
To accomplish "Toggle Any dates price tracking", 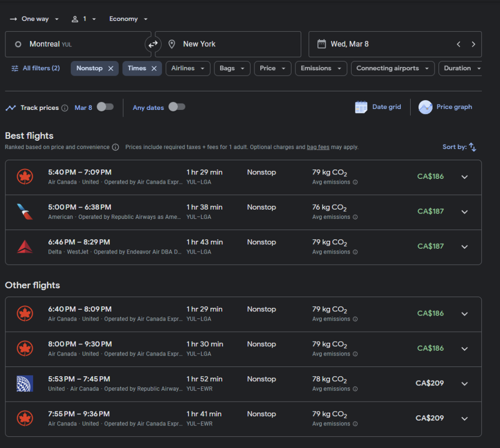I will [176, 107].
